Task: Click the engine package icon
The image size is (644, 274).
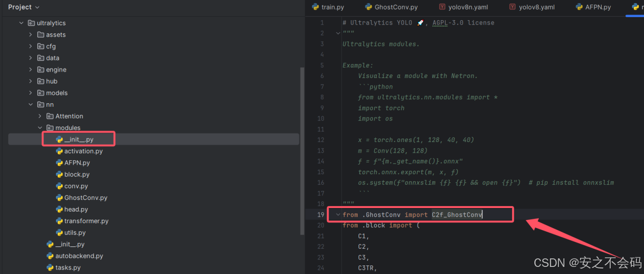Action: tap(41, 70)
